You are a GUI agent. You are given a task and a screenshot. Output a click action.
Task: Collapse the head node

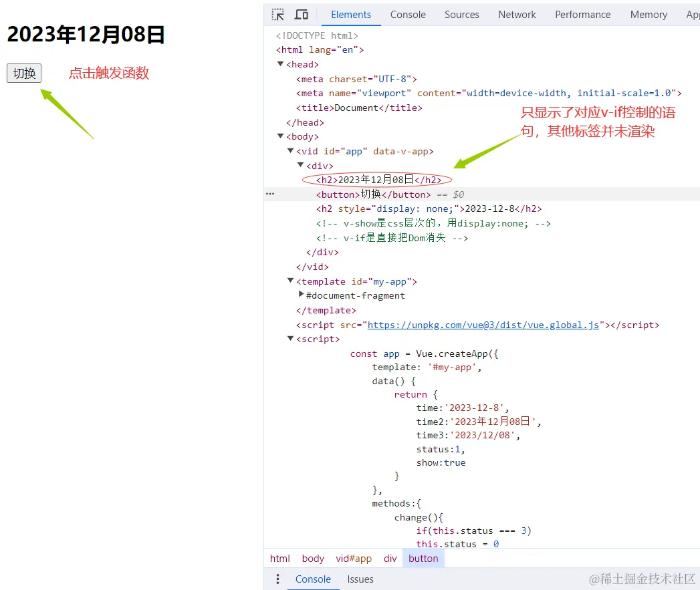click(x=280, y=64)
